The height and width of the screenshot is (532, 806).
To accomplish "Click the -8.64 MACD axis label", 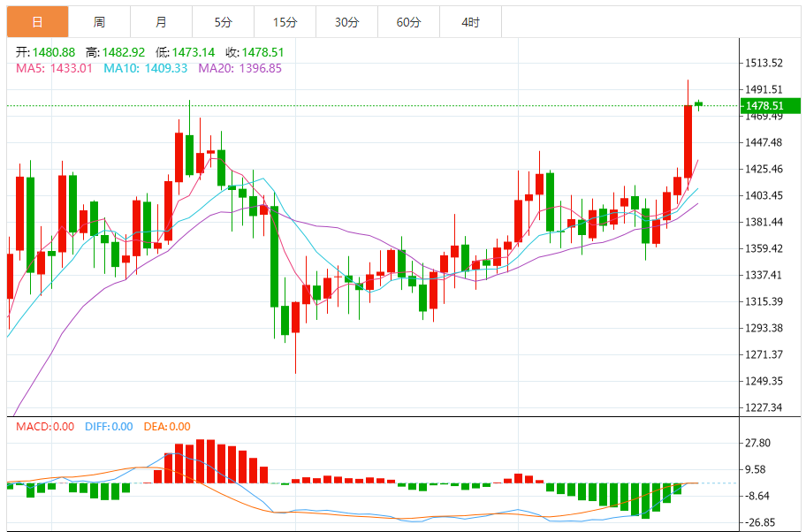I will pyautogui.click(x=757, y=496).
